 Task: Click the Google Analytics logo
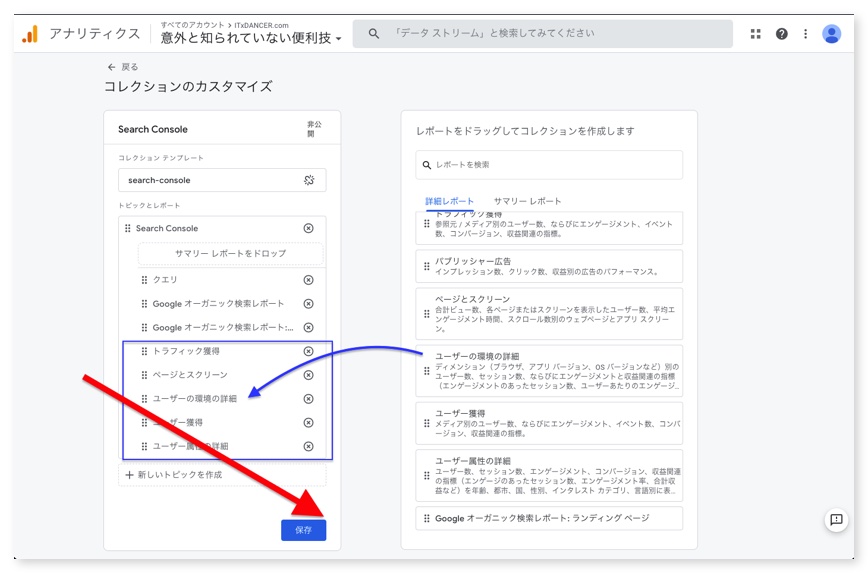click(x=30, y=34)
